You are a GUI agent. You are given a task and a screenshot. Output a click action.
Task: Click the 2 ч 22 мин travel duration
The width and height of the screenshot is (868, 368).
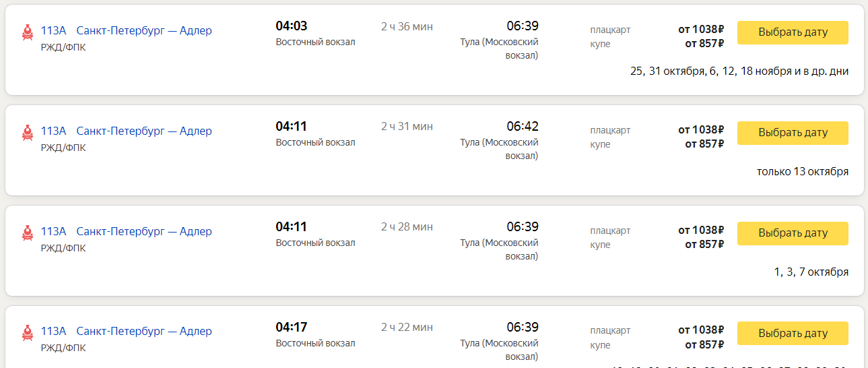(x=407, y=328)
